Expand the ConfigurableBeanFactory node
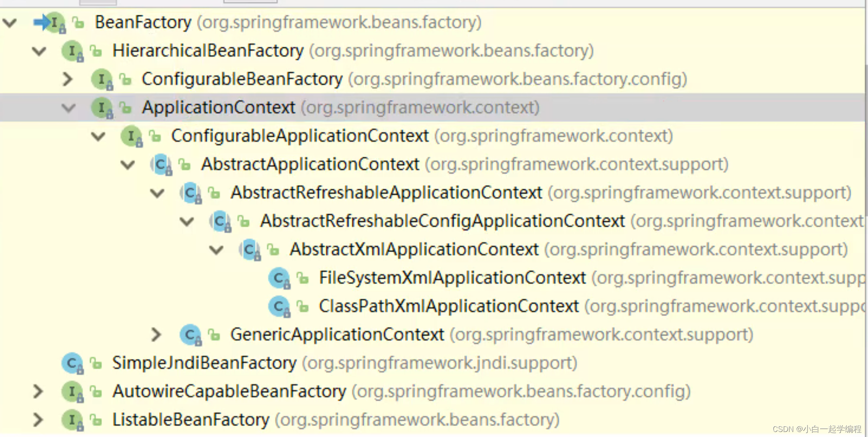 click(68, 79)
